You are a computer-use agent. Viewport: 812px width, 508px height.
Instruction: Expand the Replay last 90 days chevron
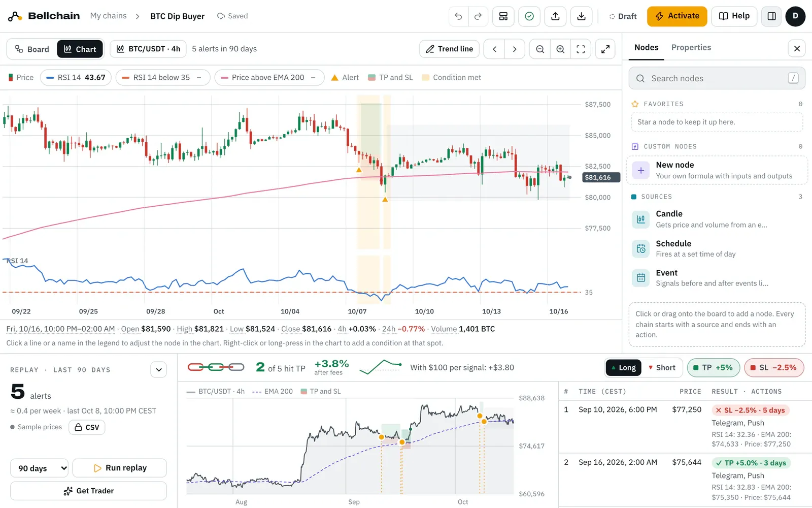(x=159, y=370)
